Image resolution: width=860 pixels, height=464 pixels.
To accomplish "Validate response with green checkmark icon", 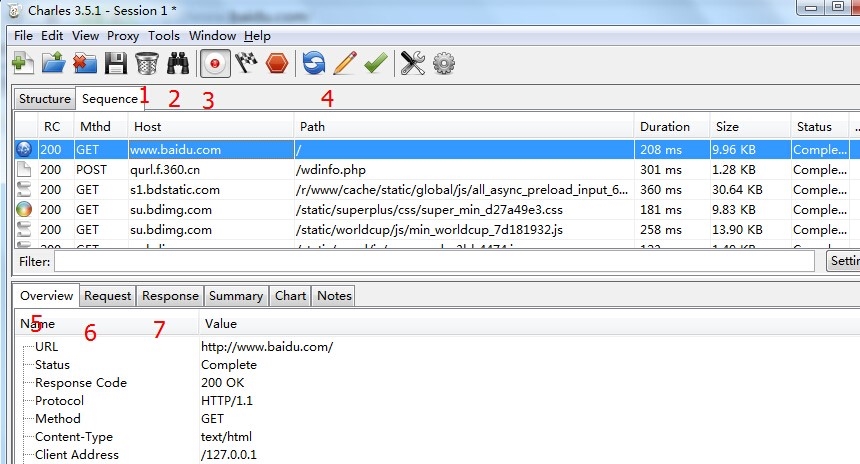I will [376, 63].
